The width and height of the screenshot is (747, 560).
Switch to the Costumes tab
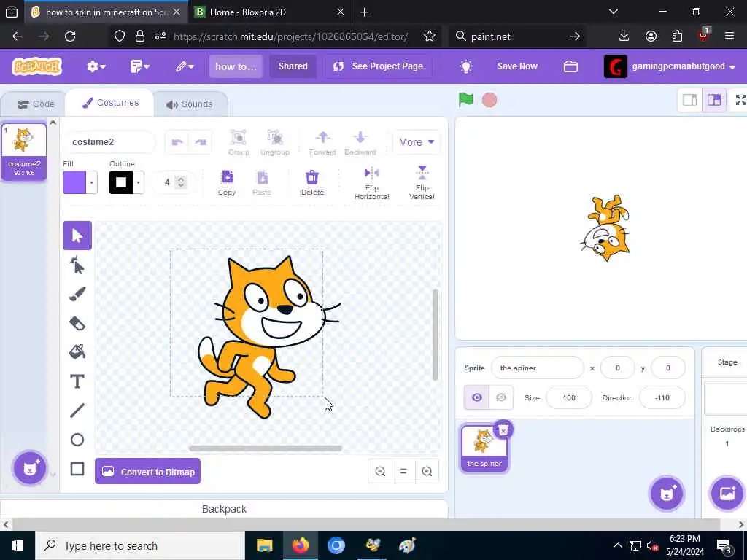[111, 103]
